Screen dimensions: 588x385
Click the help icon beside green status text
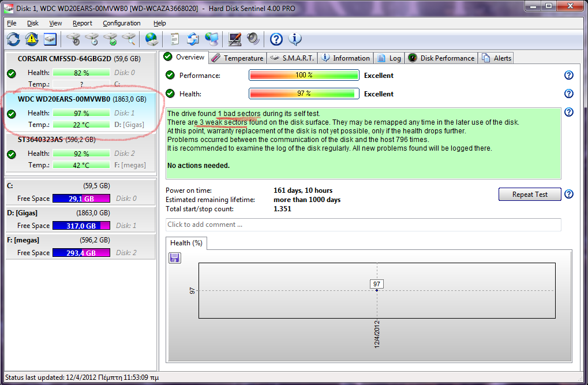click(x=569, y=112)
